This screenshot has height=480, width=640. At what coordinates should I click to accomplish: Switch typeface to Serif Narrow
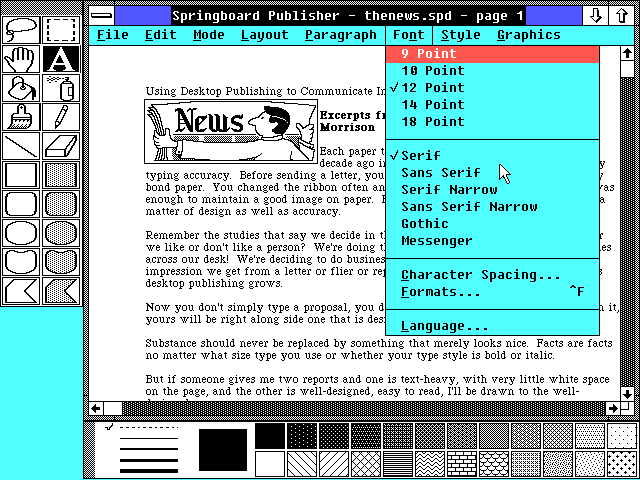click(x=493, y=190)
